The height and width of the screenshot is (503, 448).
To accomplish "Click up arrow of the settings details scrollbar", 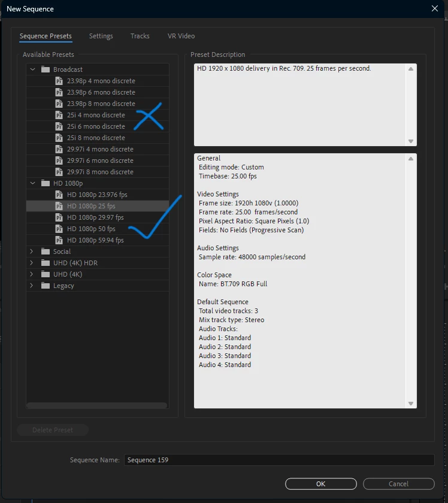I will coord(411,159).
